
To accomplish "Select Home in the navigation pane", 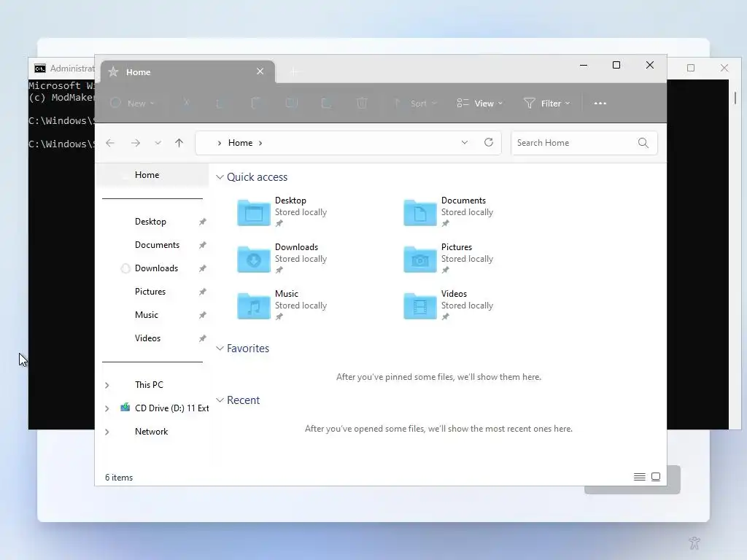I will (x=152, y=175).
